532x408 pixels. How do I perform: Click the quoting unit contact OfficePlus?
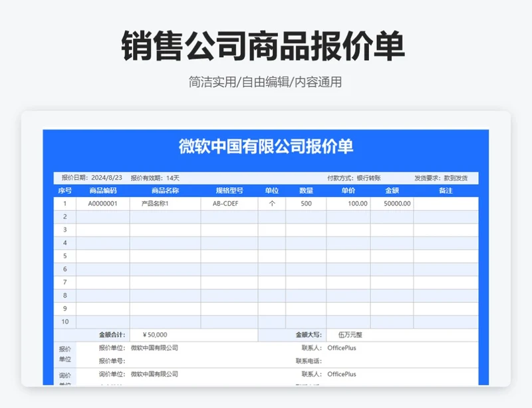342,348
